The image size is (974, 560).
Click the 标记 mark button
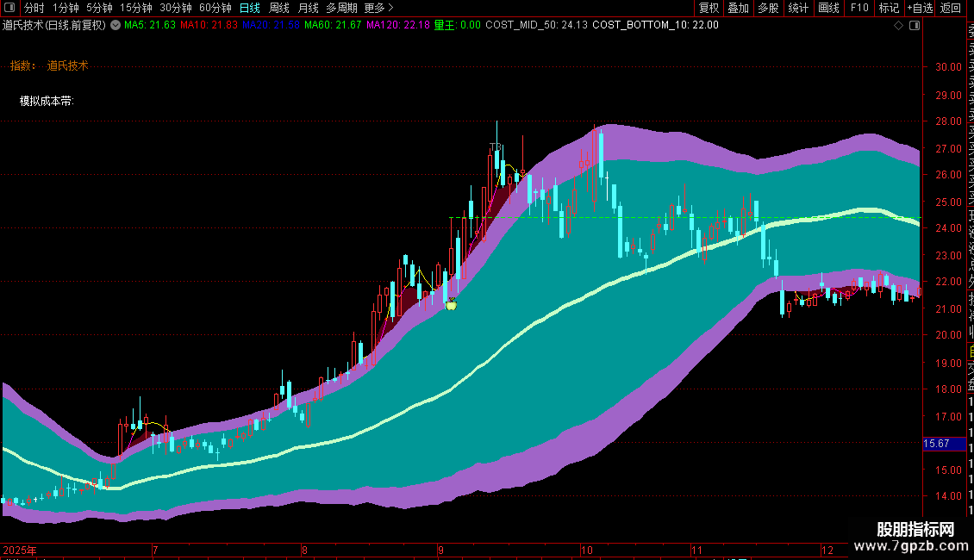[889, 8]
